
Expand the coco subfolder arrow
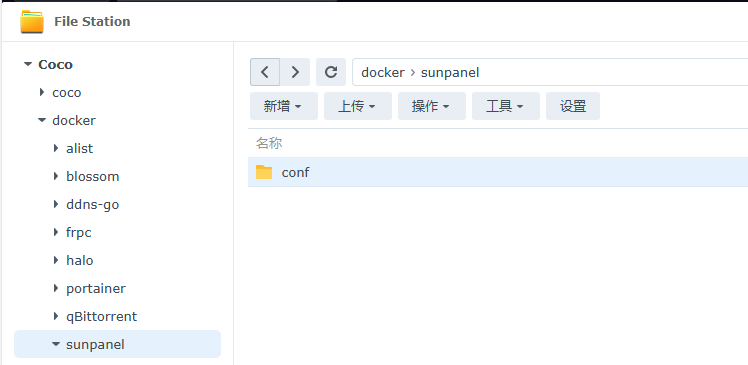point(42,92)
